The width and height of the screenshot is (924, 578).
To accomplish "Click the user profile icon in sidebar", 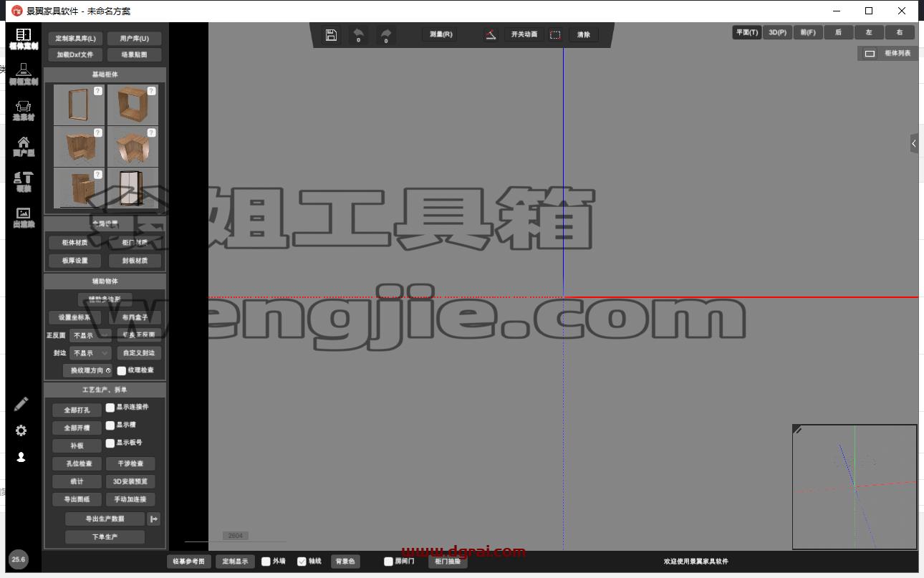I will 21,457.
